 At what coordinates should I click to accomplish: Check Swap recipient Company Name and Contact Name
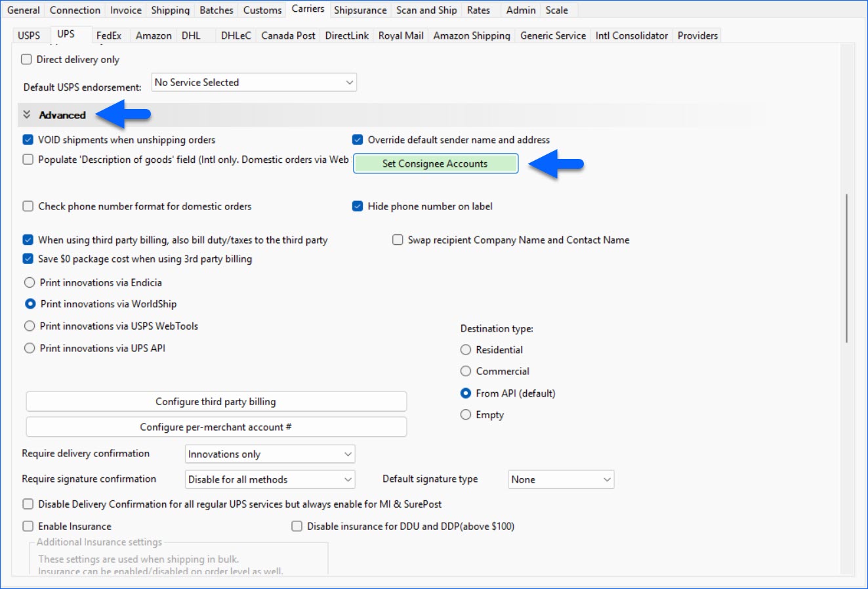pyautogui.click(x=398, y=240)
